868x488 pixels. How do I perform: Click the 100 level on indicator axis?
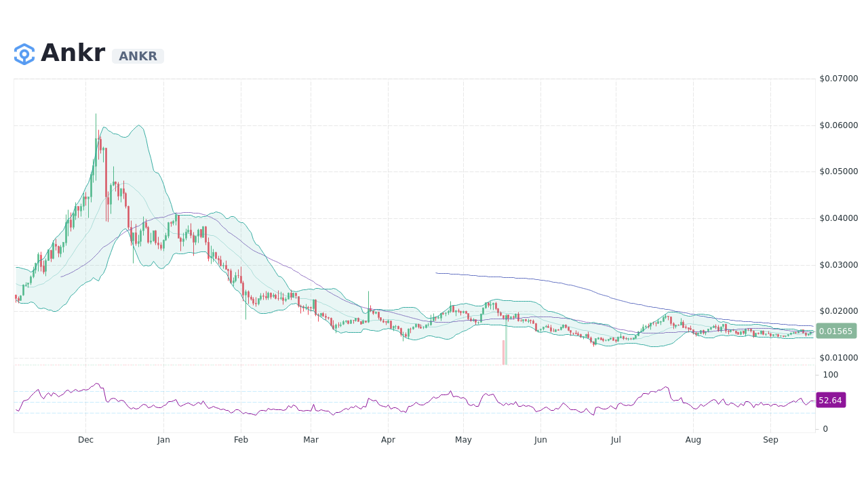[830, 375]
